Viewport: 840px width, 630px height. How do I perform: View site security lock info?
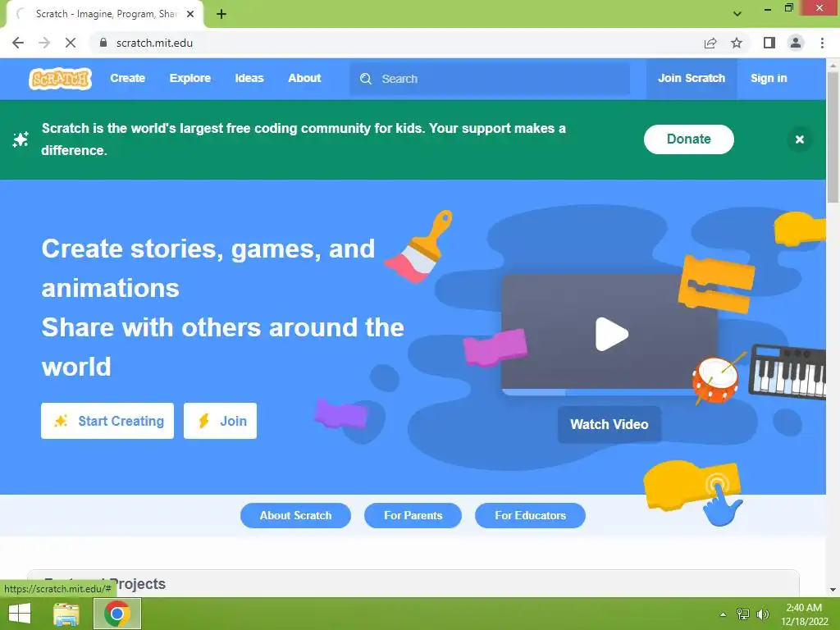pos(103,43)
